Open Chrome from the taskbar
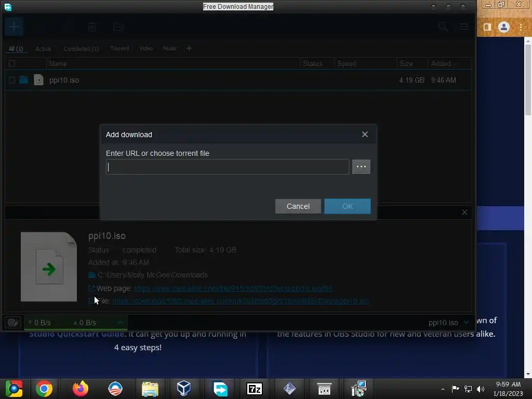The height and width of the screenshot is (399, 532). tap(44, 389)
